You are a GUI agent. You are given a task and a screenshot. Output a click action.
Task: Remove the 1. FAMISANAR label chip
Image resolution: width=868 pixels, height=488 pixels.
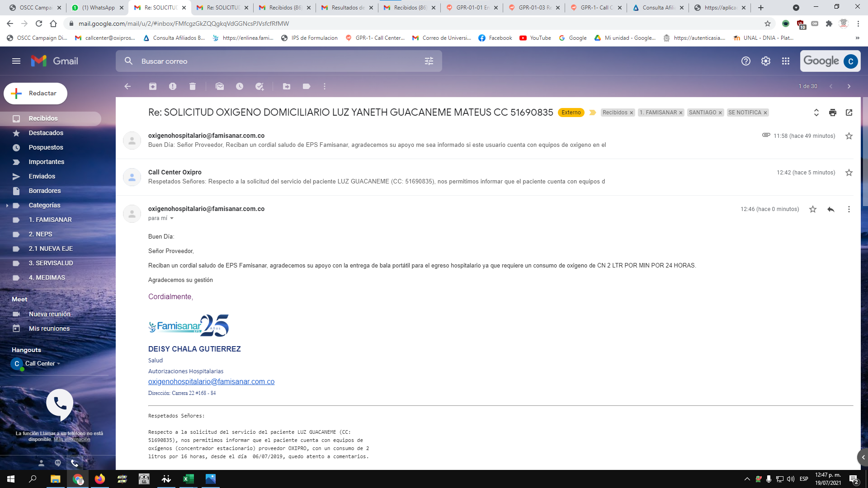point(681,113)
